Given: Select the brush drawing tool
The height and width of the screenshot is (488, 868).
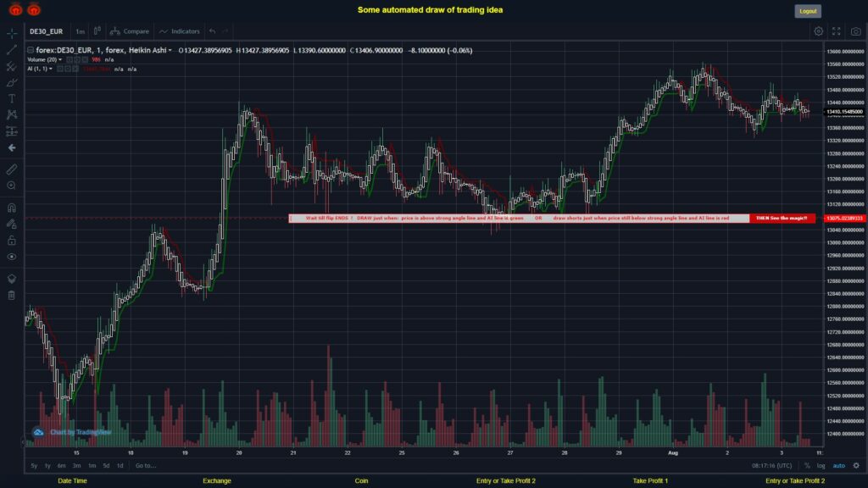Looking at the screenshot, I should click(10, 81).
